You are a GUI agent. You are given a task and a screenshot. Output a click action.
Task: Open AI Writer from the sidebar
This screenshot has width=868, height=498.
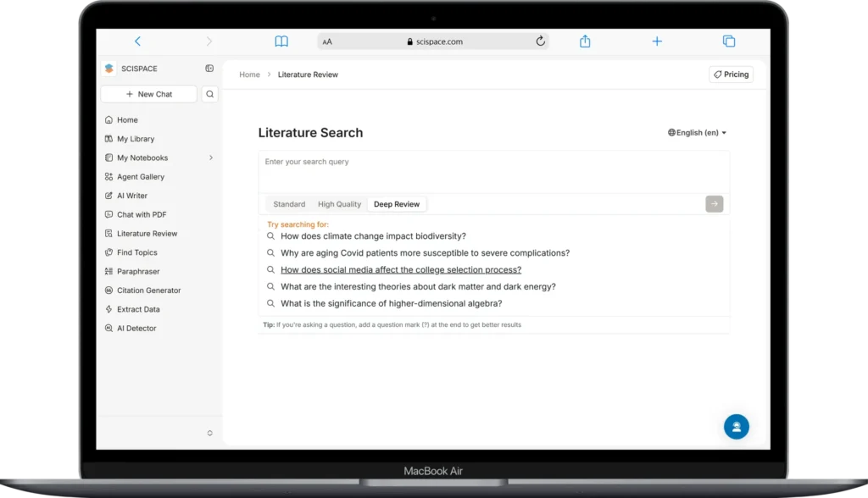click(x=131, y=196)
